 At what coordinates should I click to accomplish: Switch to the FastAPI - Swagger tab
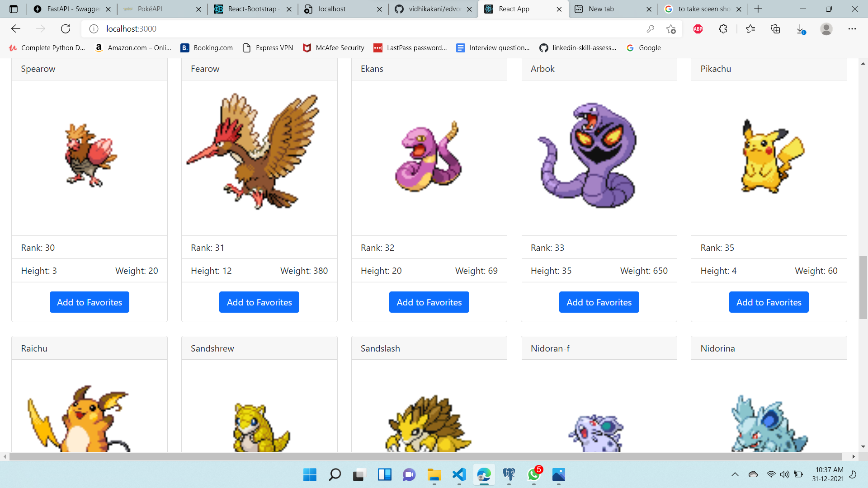(72, 9)
